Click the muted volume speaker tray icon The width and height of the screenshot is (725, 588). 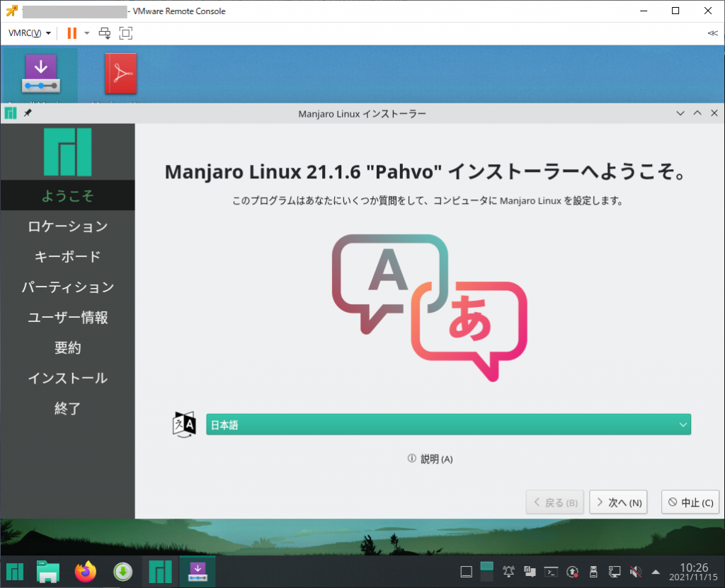click(x=636, y=572)
